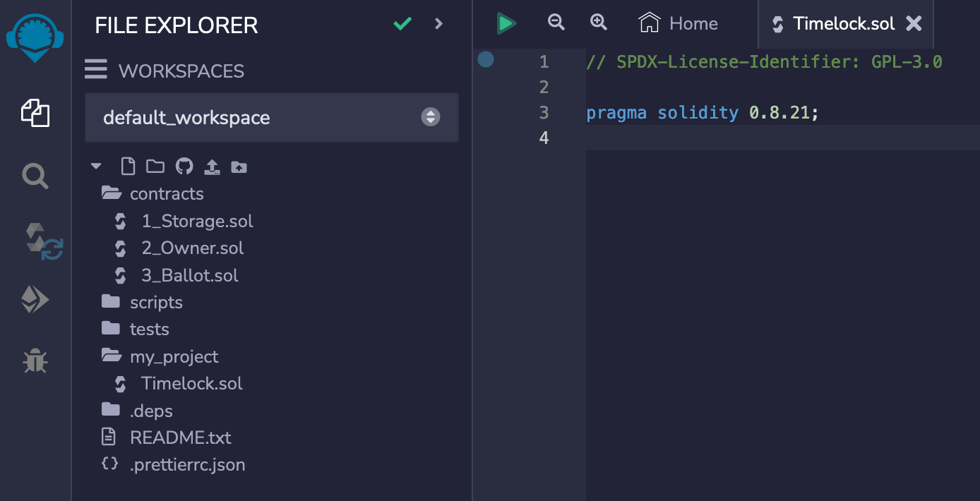Run the script with the green play button

[x=506, y=22]
